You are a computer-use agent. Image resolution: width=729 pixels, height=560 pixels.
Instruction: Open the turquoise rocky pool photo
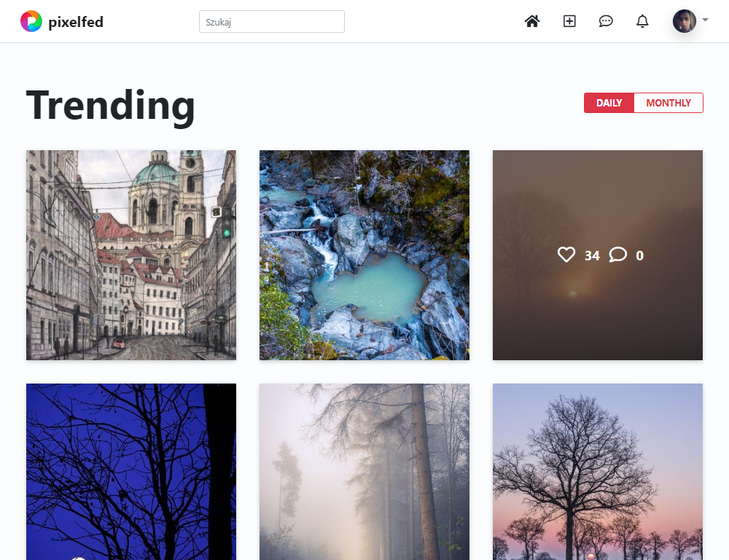click(x=364, y=255)
